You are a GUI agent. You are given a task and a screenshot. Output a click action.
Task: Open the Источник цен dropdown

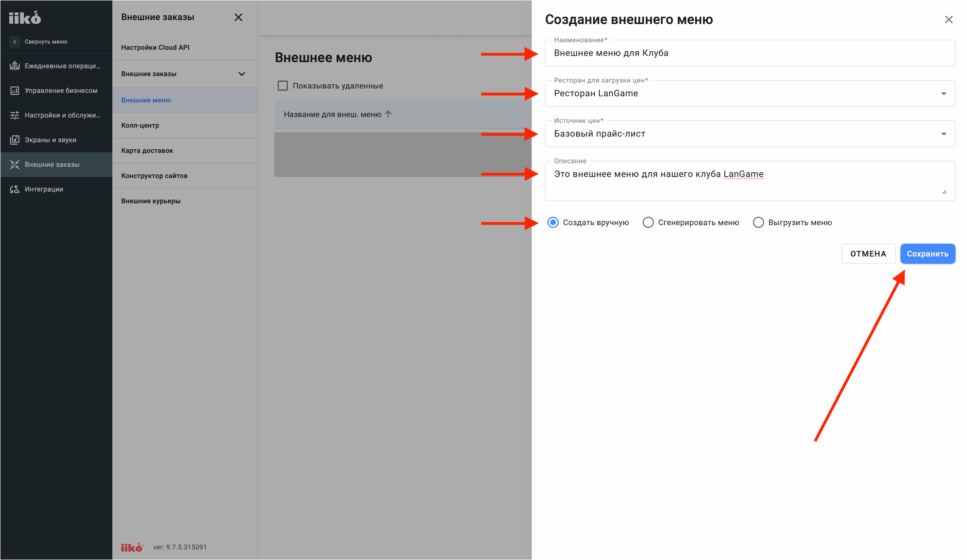tap(750, 134)
